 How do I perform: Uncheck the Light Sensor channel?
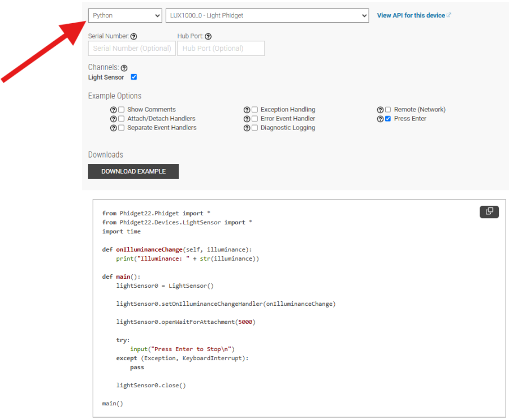[133, 77]
